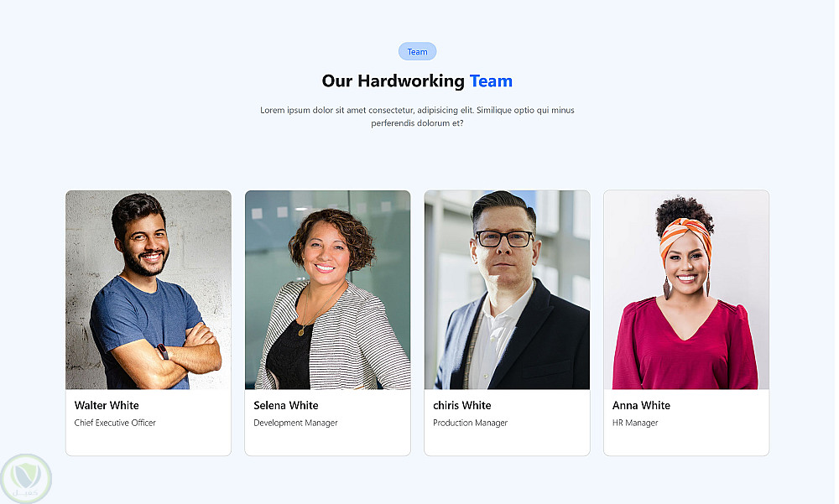
Task: Select the Chief Executive Officer title
Action: coord(115,423)
